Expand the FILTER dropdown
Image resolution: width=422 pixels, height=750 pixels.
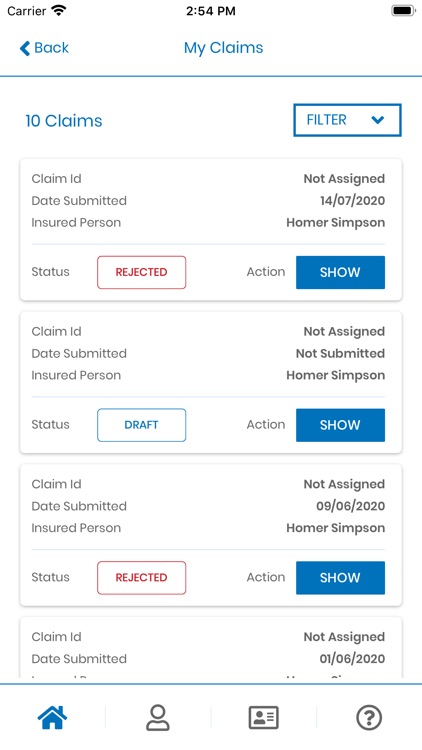coord(347,120)
